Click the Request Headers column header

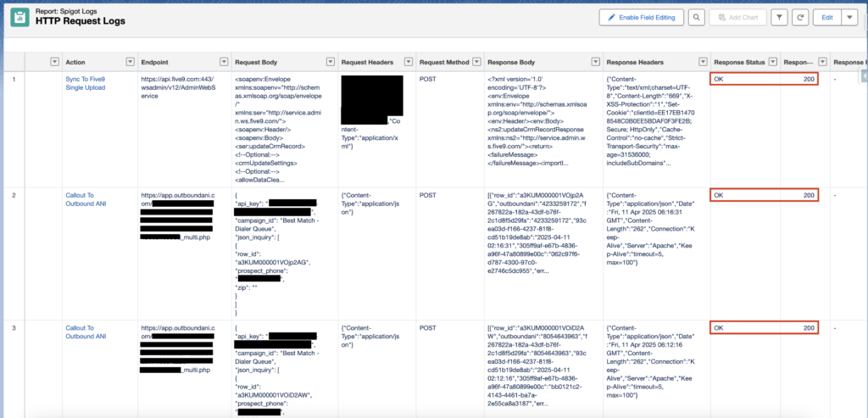368,62
